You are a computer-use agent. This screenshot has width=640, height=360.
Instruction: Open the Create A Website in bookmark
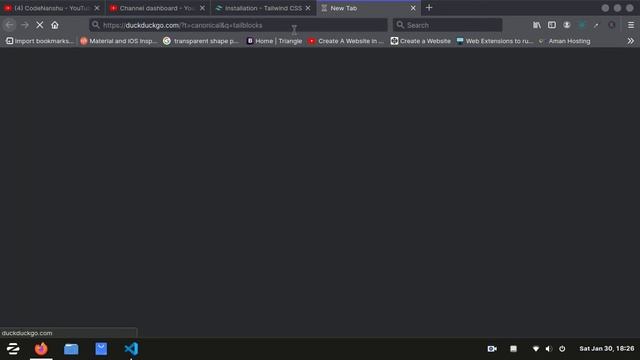pos(346,41)
